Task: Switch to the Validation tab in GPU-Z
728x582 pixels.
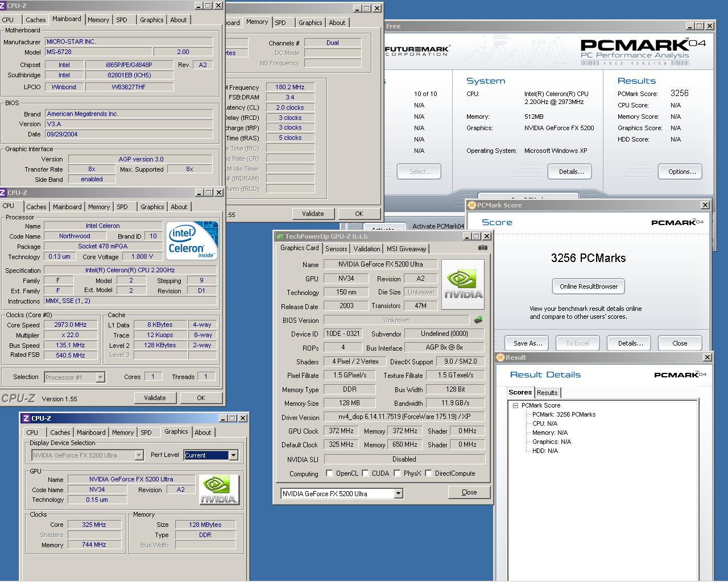Action: point(367,249)
